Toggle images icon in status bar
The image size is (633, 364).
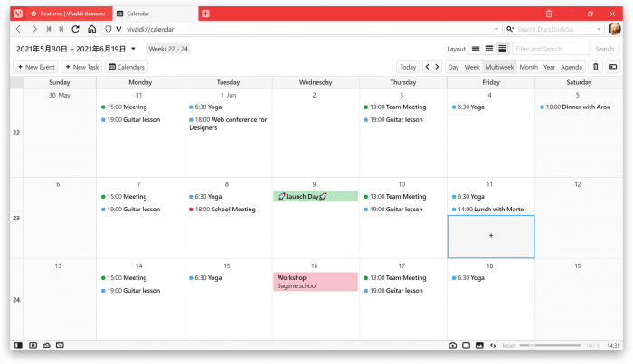pos(479,346)
